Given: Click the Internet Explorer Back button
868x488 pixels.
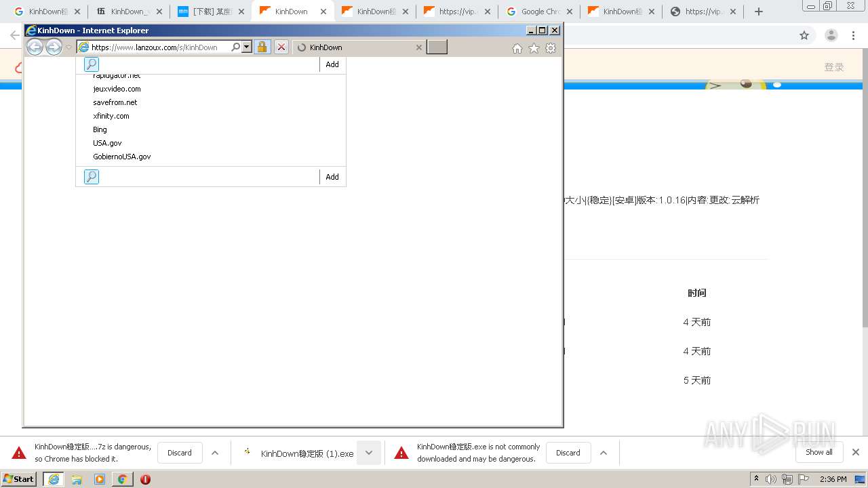Looking at the screenshot, I should 35,47.
